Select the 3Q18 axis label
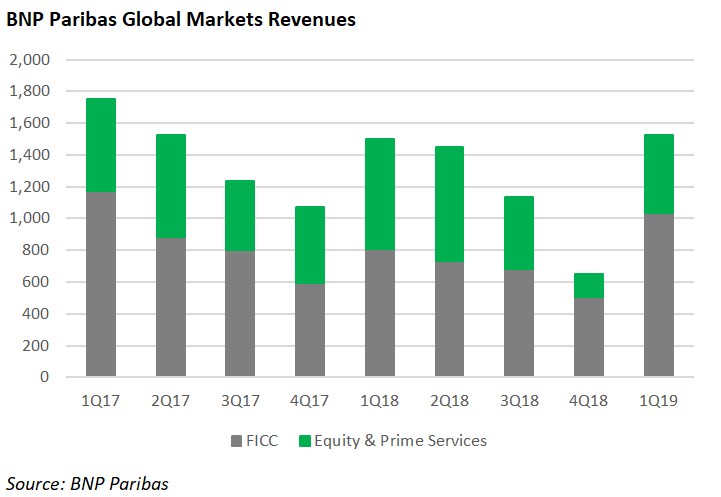 point(519,400)
